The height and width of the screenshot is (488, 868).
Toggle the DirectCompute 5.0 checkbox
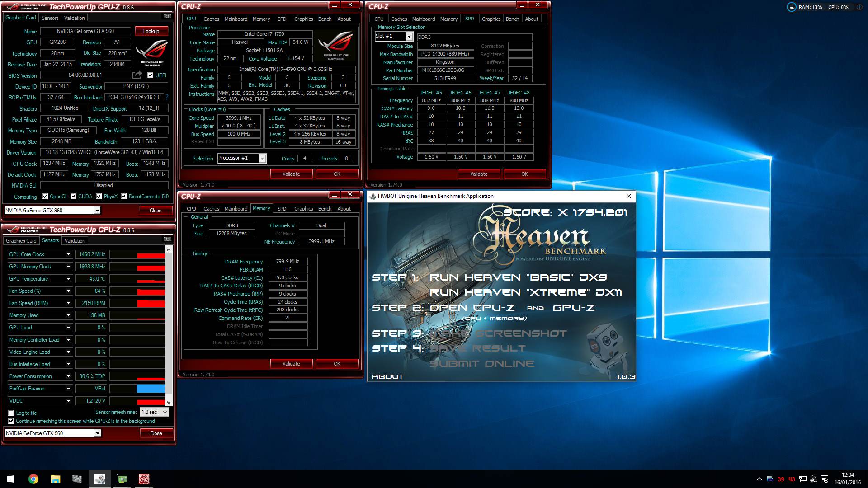tap(123, 197)
